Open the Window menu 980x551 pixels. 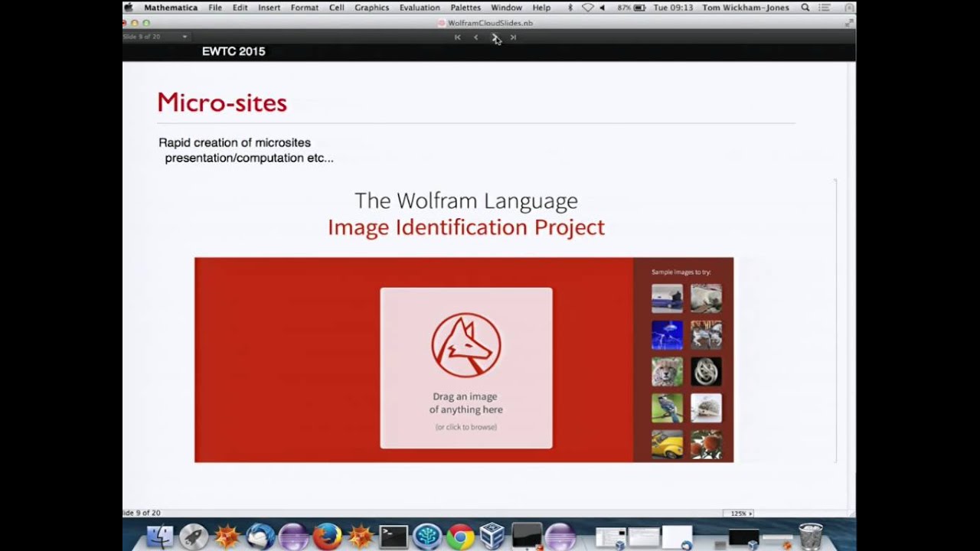507,8
